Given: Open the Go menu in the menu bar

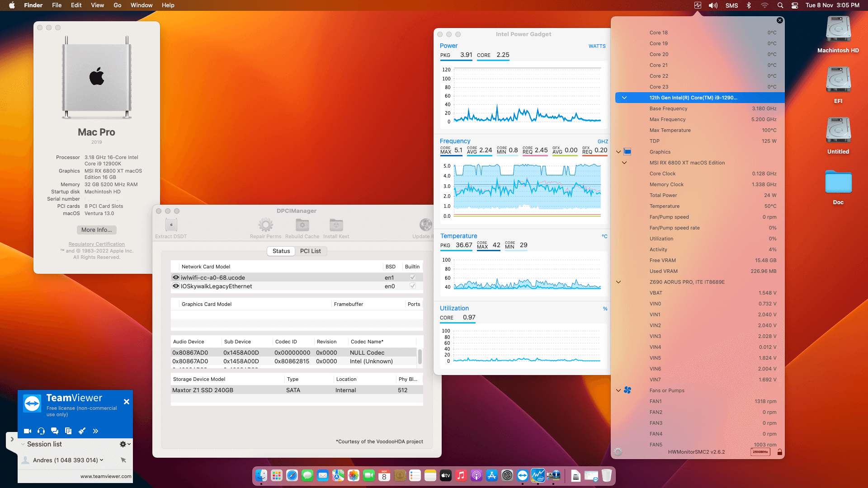Looking at the screenshot, I should [117, 5].
